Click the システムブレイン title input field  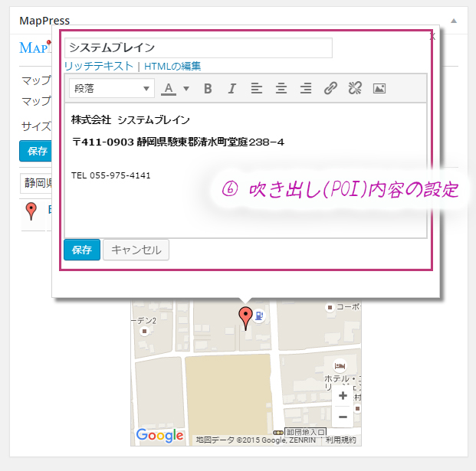point(198,48)
